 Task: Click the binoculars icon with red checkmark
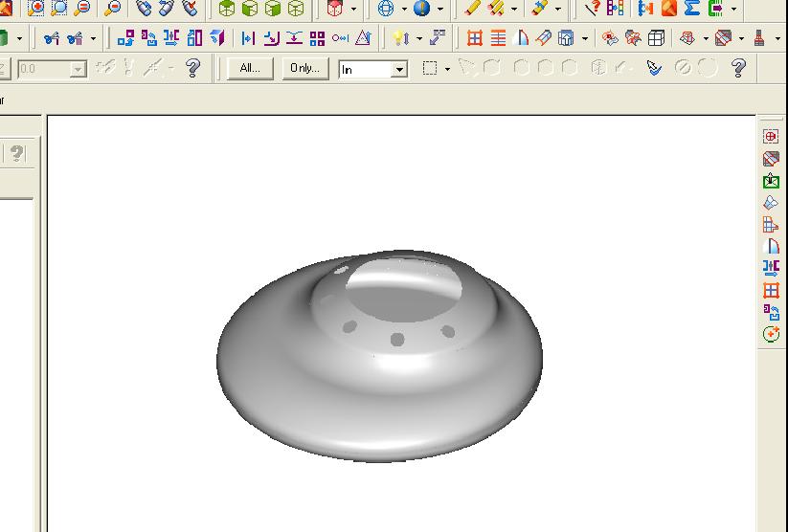[190, 8]
